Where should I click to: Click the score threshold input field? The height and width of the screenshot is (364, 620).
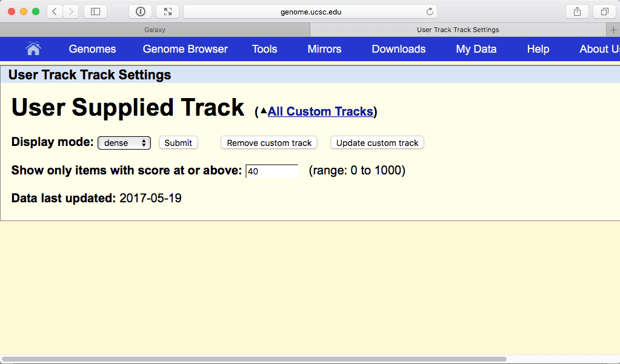coord(272,171)
